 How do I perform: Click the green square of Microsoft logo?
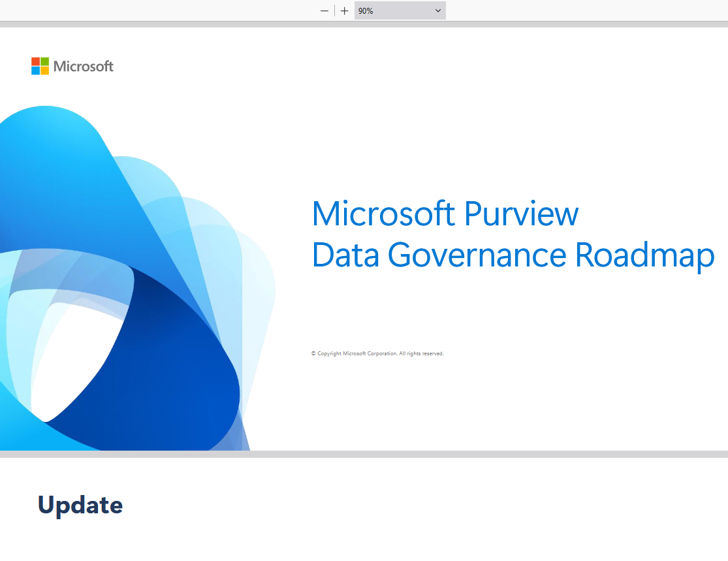tap(44, 61)
